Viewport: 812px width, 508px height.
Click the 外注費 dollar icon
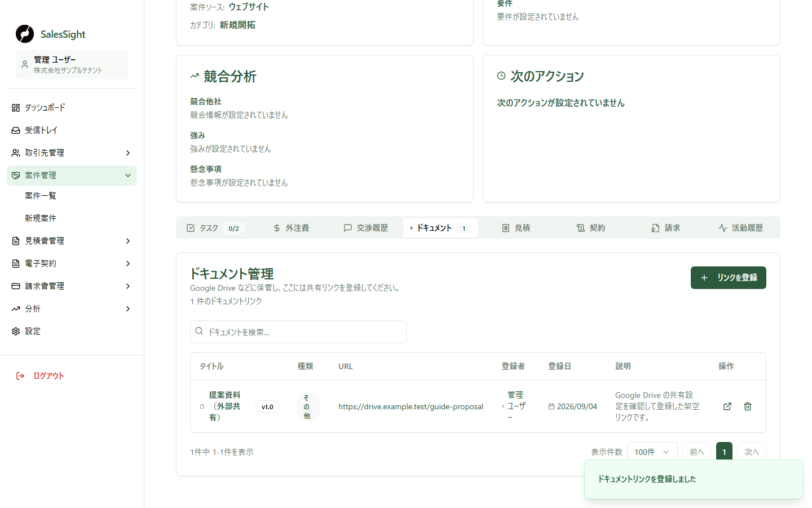coord(277,228)
